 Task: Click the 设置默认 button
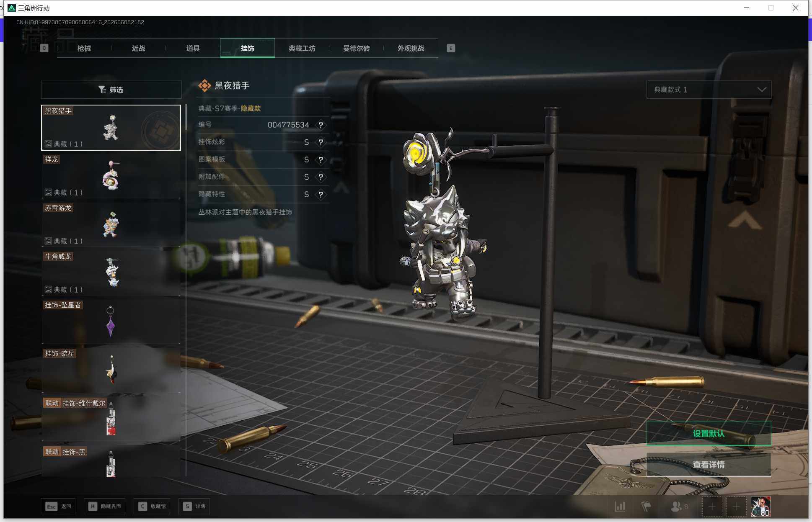pos(709,433)
